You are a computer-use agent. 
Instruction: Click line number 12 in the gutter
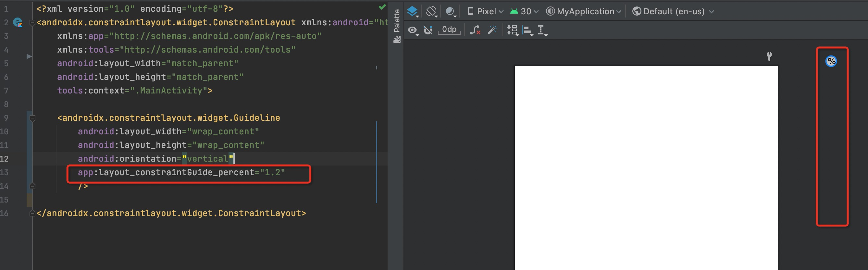click(x=4, y=159)
